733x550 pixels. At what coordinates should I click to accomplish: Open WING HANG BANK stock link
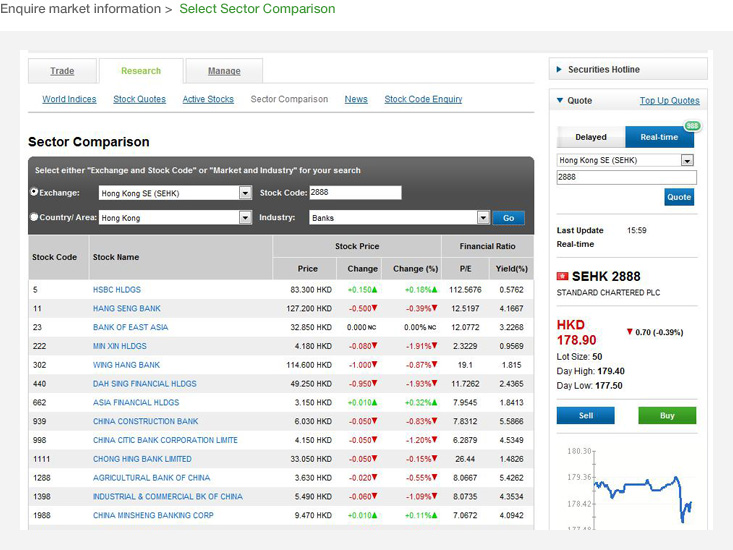(126, 365)
